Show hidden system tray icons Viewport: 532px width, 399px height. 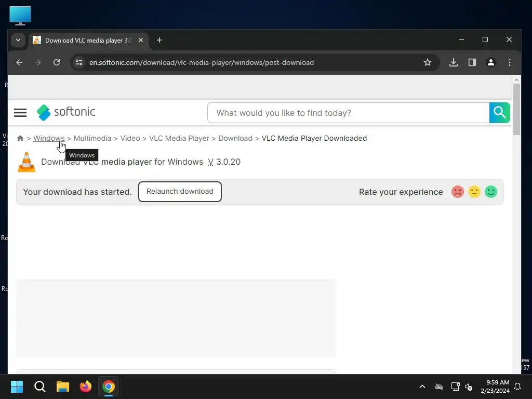coord(422,387)
